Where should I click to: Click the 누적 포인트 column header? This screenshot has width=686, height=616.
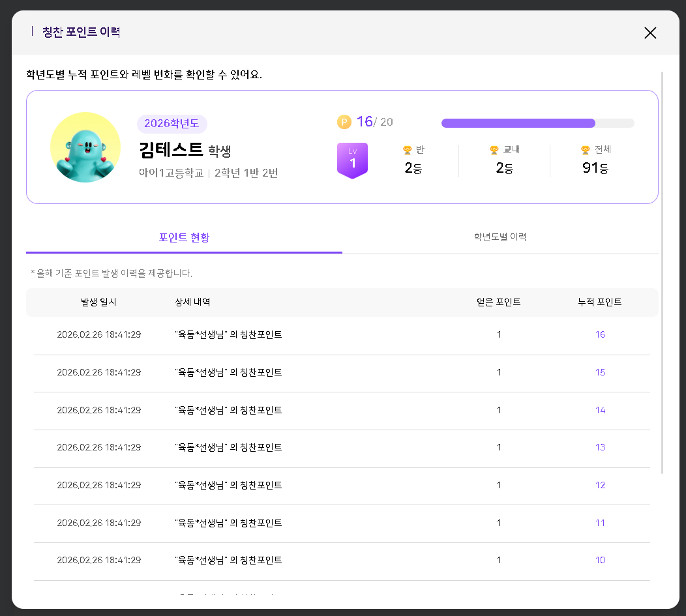point(600,302)
